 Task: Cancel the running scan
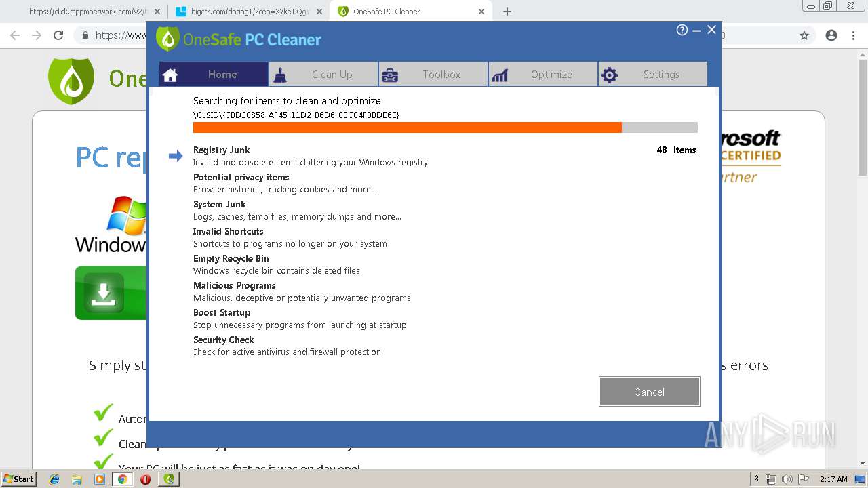tap(649, 392)
